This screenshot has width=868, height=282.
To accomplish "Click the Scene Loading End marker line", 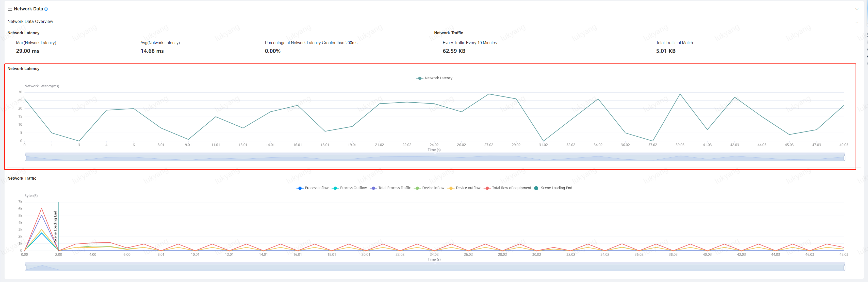I will point(59,226).
